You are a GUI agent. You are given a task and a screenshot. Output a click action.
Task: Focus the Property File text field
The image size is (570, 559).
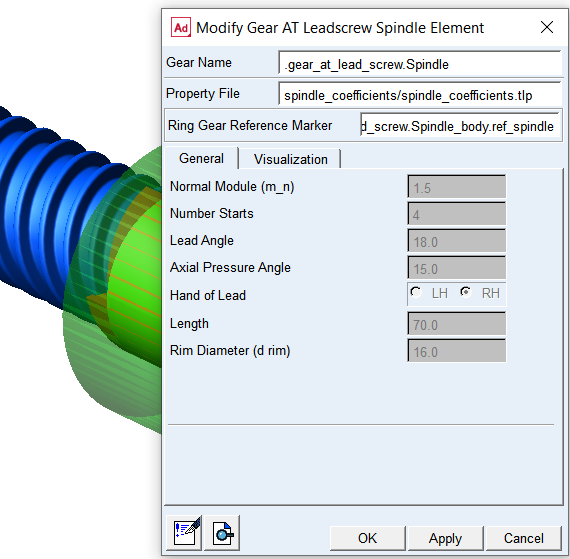click(420, 94)
